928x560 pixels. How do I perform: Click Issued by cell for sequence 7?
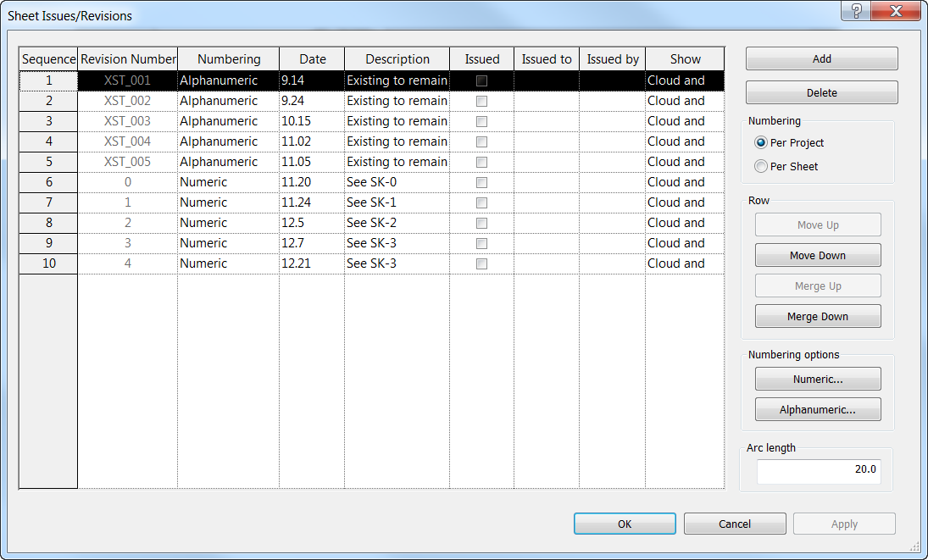pyautogui.click(x=613, y=202)
